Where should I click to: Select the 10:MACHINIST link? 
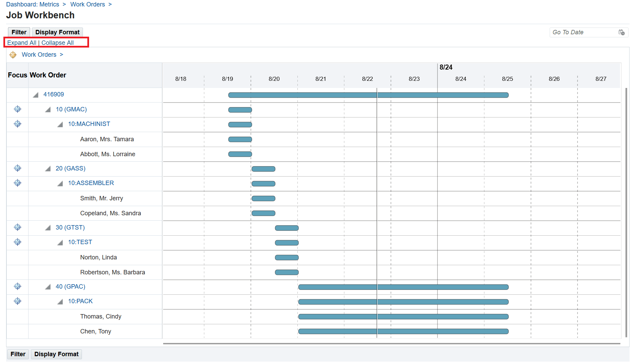click(89, 124)
